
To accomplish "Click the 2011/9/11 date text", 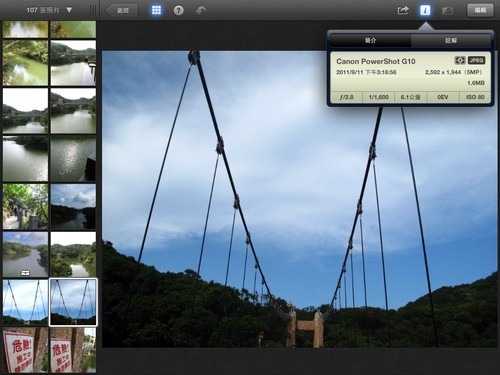I will click(x=366, y=72).
